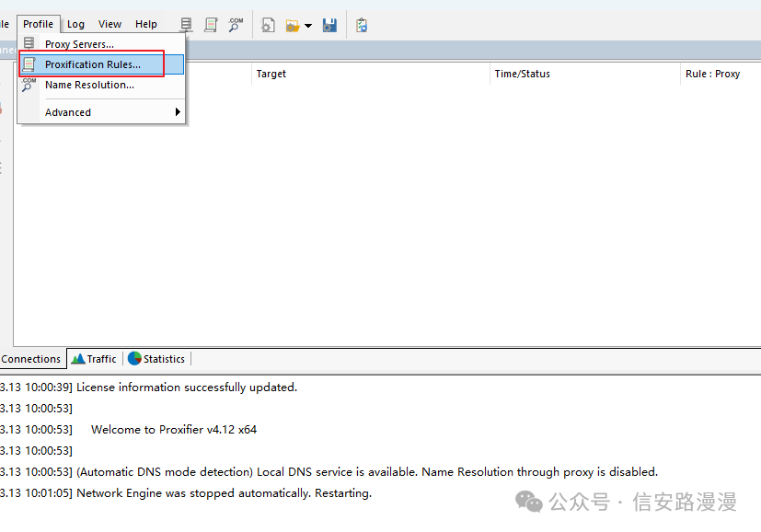Sort by the Target column header

click(271, 74)
